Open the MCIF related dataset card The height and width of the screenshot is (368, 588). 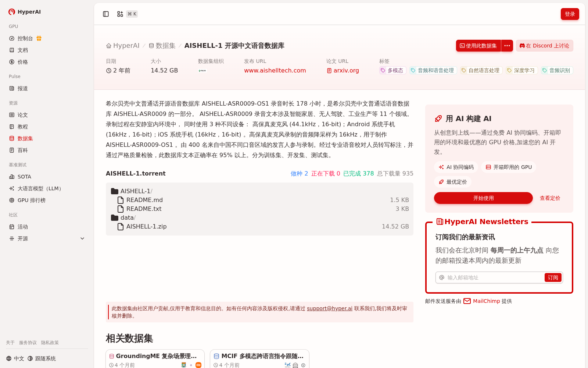tap(259, 359)
